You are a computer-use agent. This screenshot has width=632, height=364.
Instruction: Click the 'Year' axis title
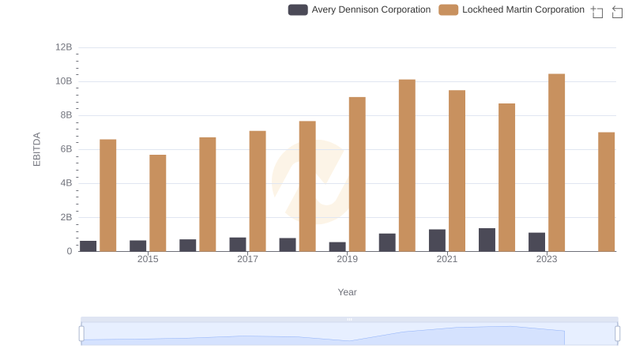point(347,292)
